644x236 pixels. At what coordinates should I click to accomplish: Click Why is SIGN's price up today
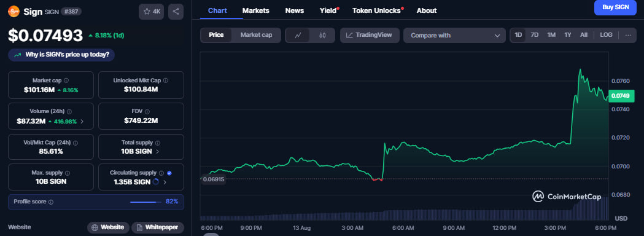[61, 55]
